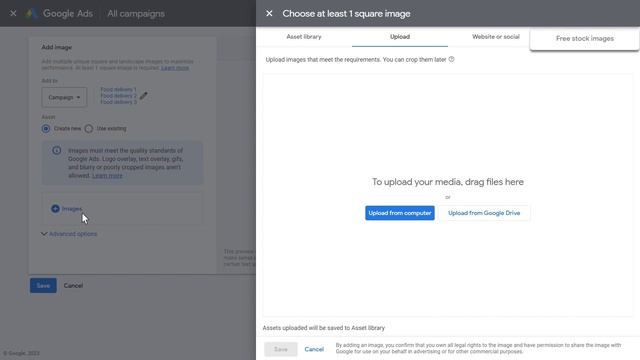Click Assets uploaded will be saved text

324,328
